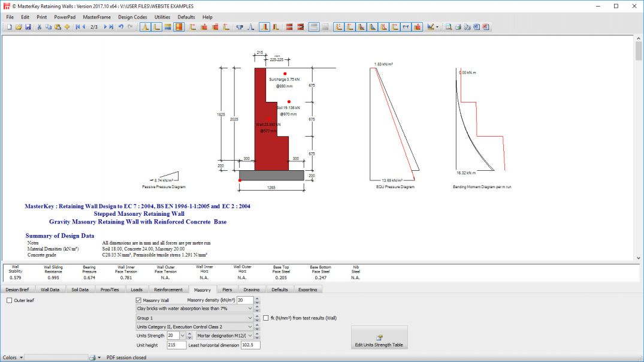Open the PowerPad menu
Viewport: 644px width, 362px height.
click(x=65, y=17)
